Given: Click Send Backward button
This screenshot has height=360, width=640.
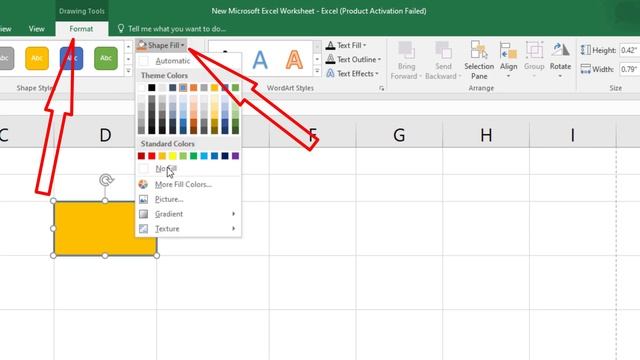Looking at the screenshot, I should coord(443,60).
